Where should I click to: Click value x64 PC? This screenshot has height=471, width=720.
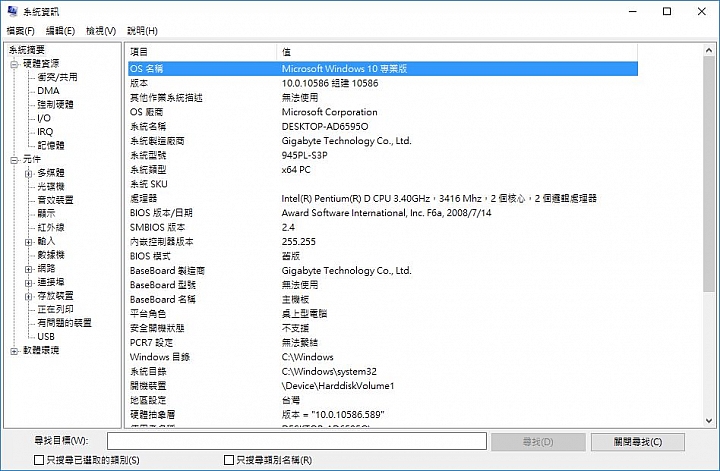pos(296,170)
